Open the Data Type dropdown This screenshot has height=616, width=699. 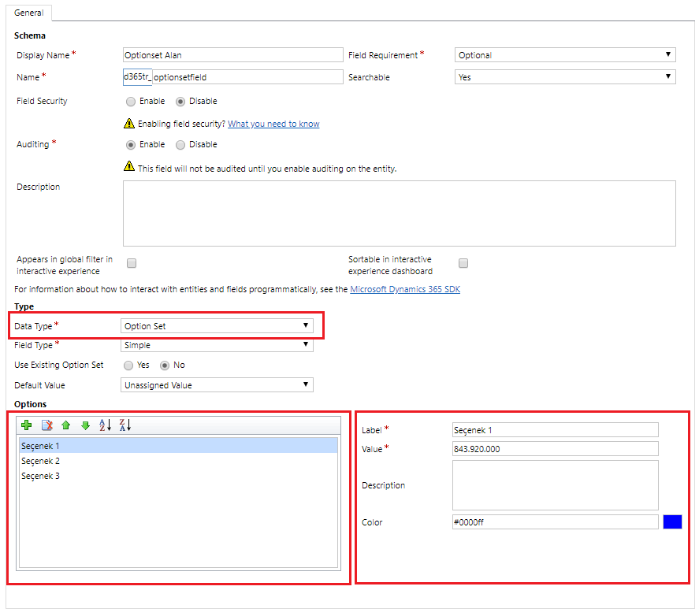306,325
